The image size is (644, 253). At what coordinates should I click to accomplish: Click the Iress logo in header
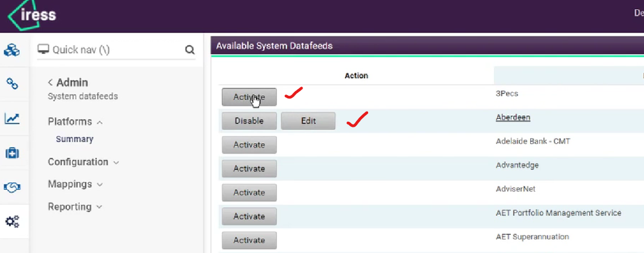(32, 15)
